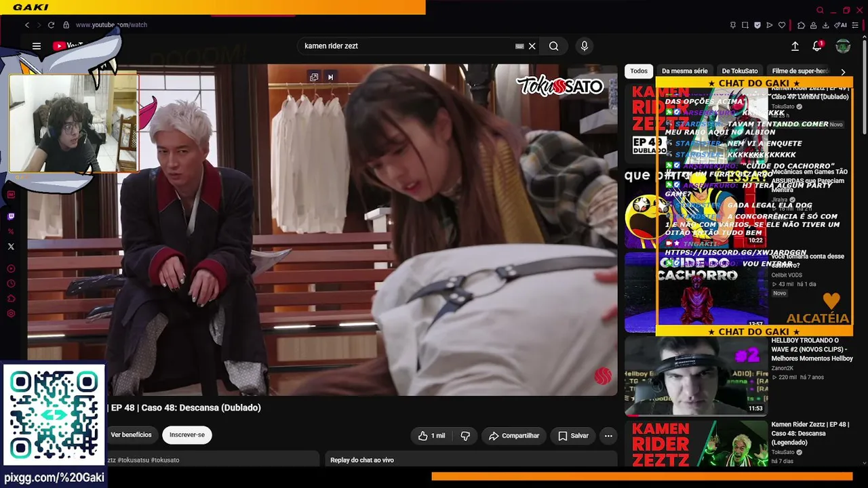868x488 pixels.
Task: Select the De TokuSato filter chip
Action: click(x=740, y=71)
